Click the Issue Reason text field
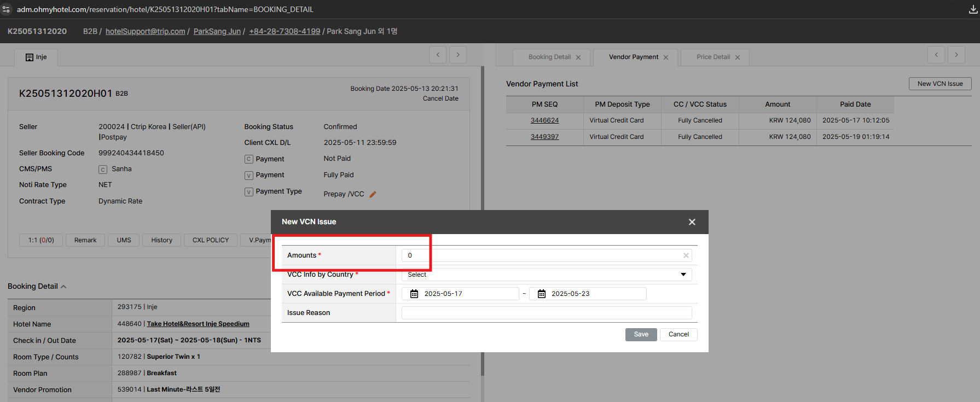 (x=546, y=313)
